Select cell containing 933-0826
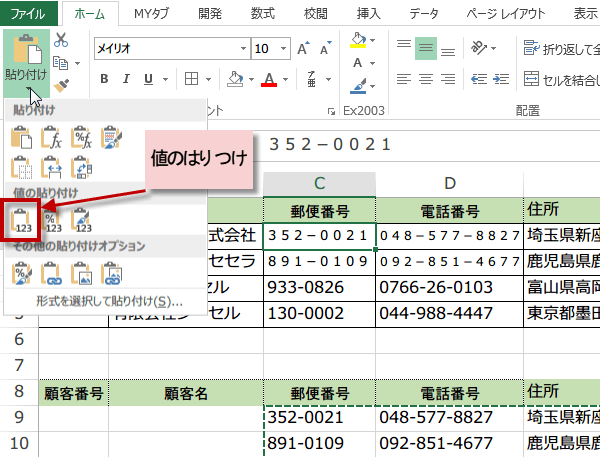Viewport: 600px width, 457px height. tap(320, 289)
